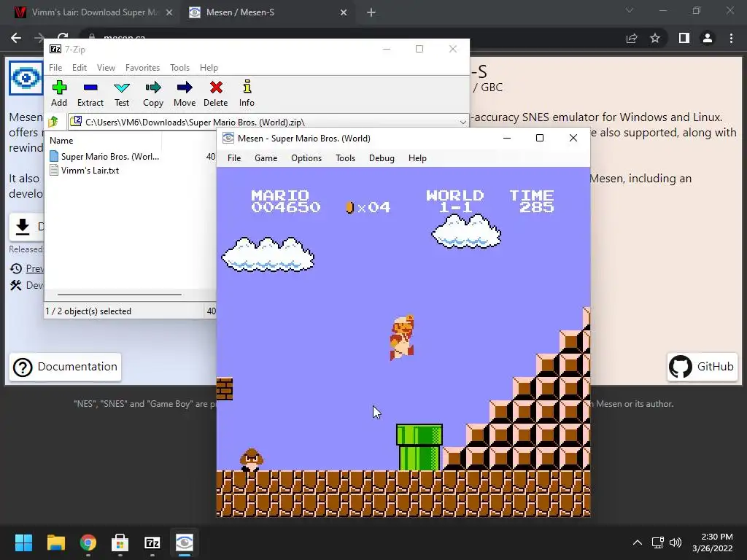Open the Chrome profile icon
The width and height of the screenshot is (747, 560).
[708, 38]
